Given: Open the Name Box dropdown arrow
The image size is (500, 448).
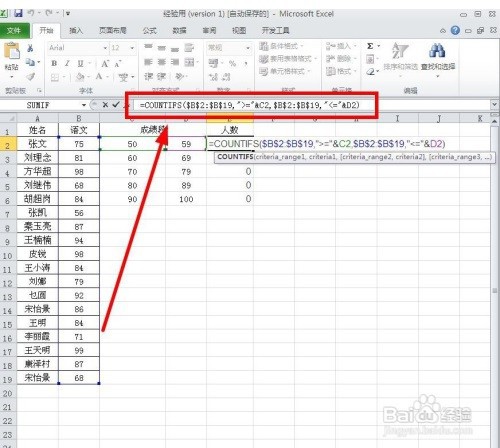Looking at the screenshot, I should (84, 105).
